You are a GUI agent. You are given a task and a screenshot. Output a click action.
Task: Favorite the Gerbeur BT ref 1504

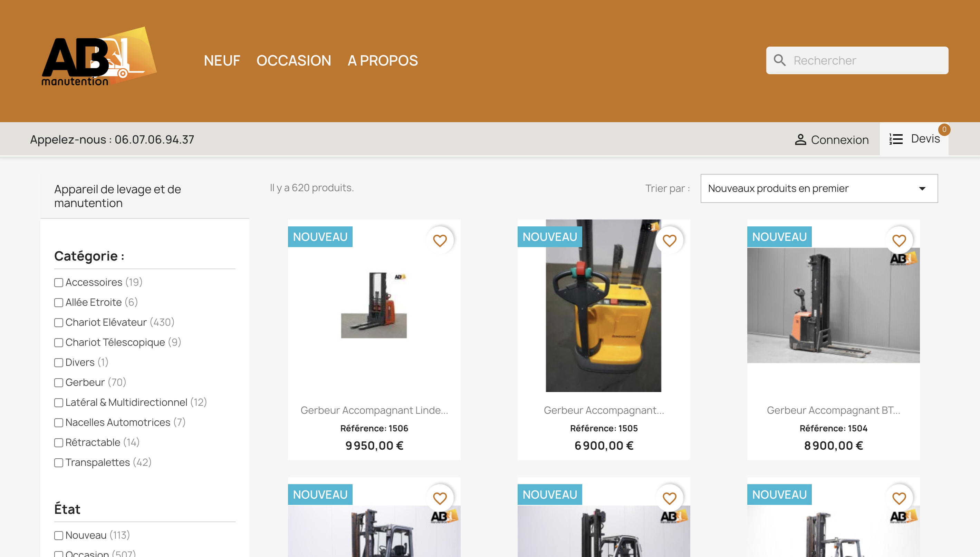(x=899, y=241)
